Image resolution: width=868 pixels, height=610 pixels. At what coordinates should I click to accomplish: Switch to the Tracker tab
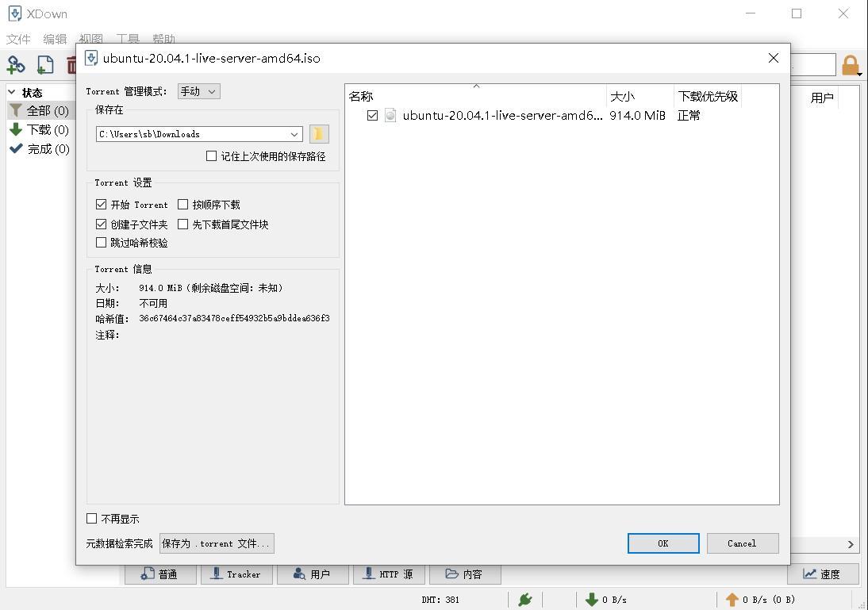click(236, 574)
